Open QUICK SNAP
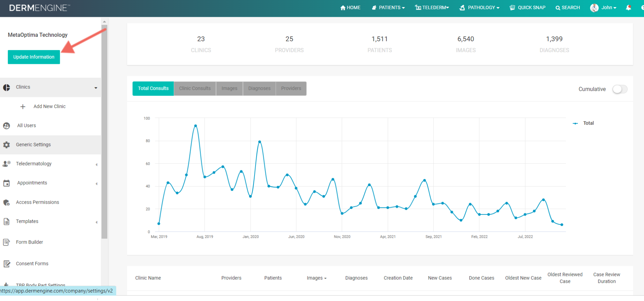The width and height of the screenshot is (644, 301). pyautogui.click(x=528, y=8)
